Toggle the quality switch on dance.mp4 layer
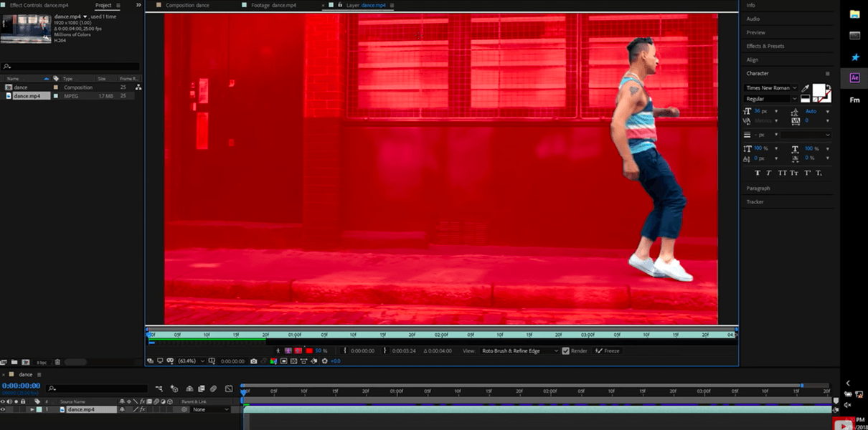This screenshot has width=868, height=430. tap(136, 409)
